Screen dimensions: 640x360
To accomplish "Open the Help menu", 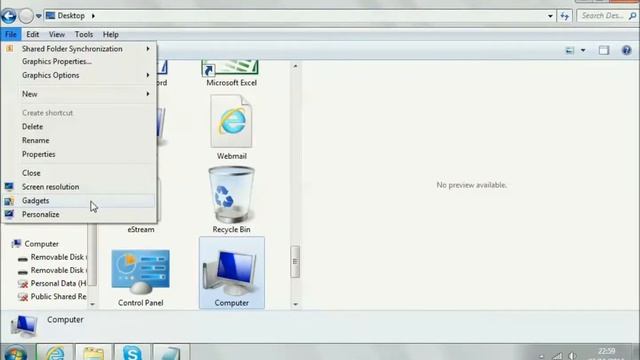I will click(x=111, y=34).
